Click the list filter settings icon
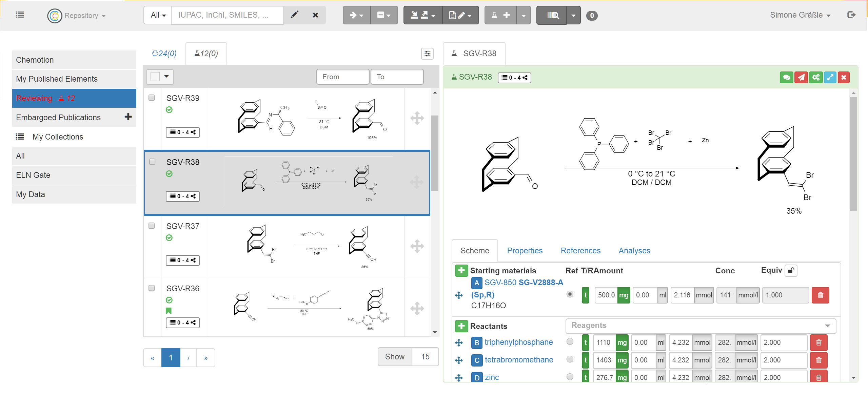The width and height of the screenshot is (868, 397). (427, 54)
